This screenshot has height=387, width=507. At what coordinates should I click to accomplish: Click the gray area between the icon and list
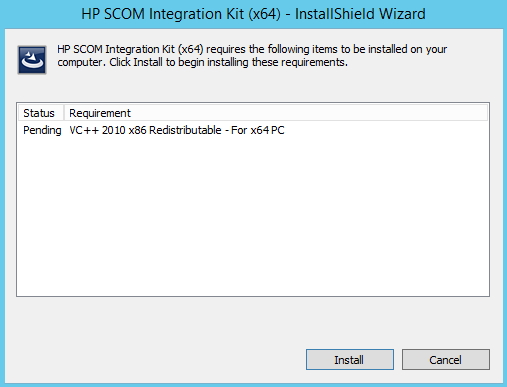[253, 88]
